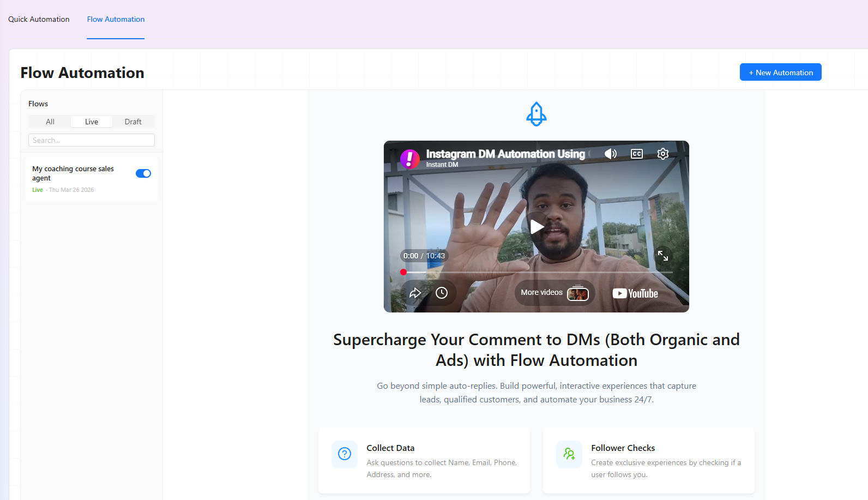Click the rocket icon above video

click(537, 114)
